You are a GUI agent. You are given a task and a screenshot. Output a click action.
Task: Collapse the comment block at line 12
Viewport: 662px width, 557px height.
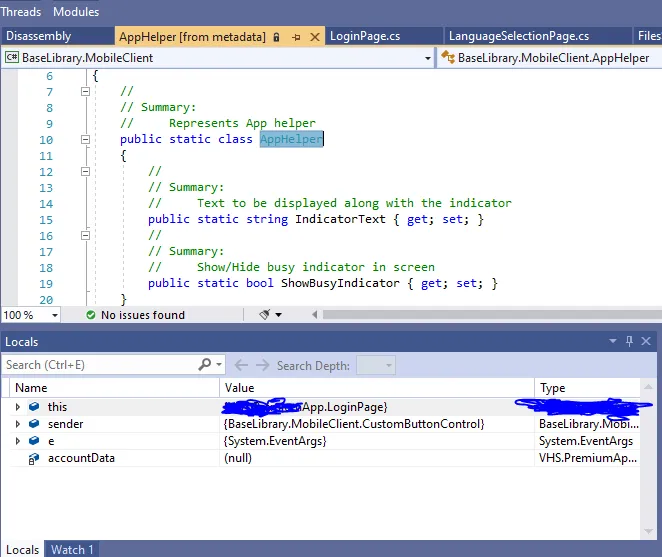[85, 171]
